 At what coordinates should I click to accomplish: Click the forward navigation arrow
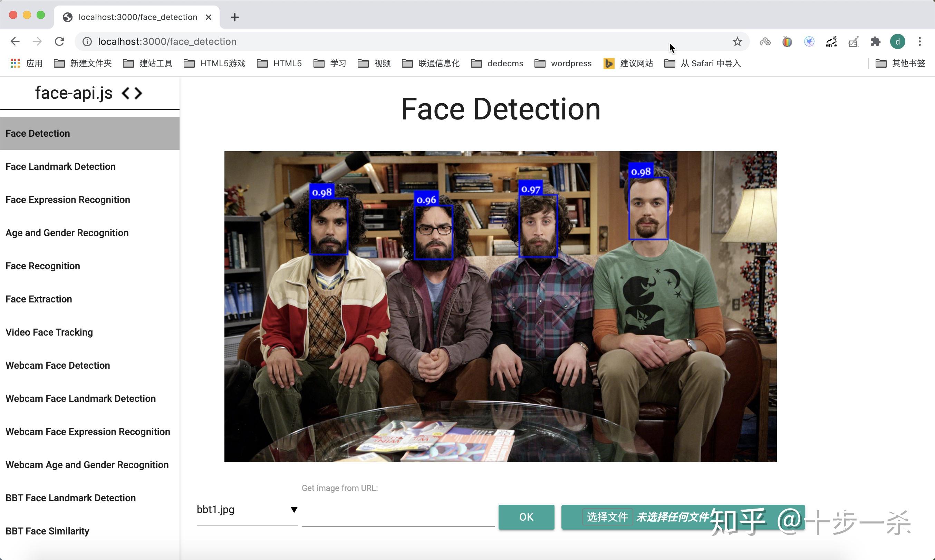pos(37,41)
